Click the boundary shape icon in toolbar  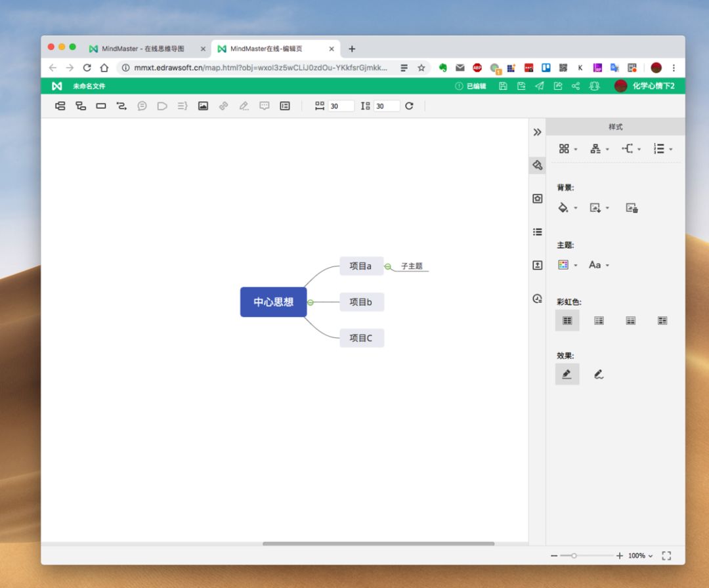162,106
